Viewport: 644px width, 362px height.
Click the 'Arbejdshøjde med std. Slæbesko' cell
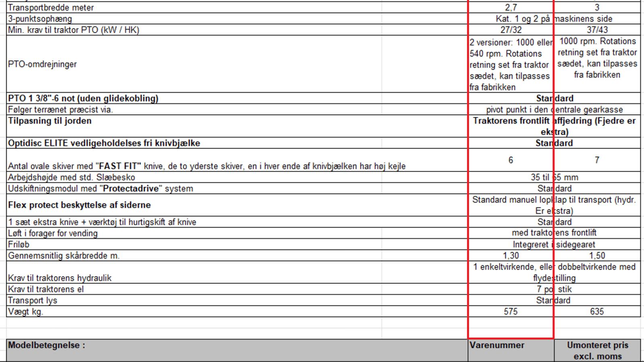coord(72,177)
